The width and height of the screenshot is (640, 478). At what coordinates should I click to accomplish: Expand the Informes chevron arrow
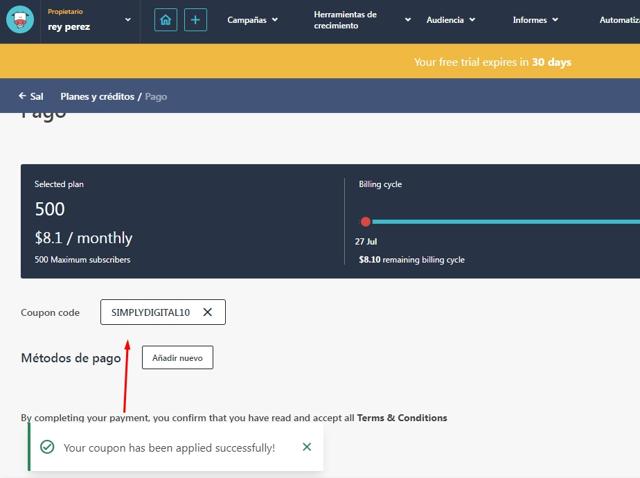(555, 20)
